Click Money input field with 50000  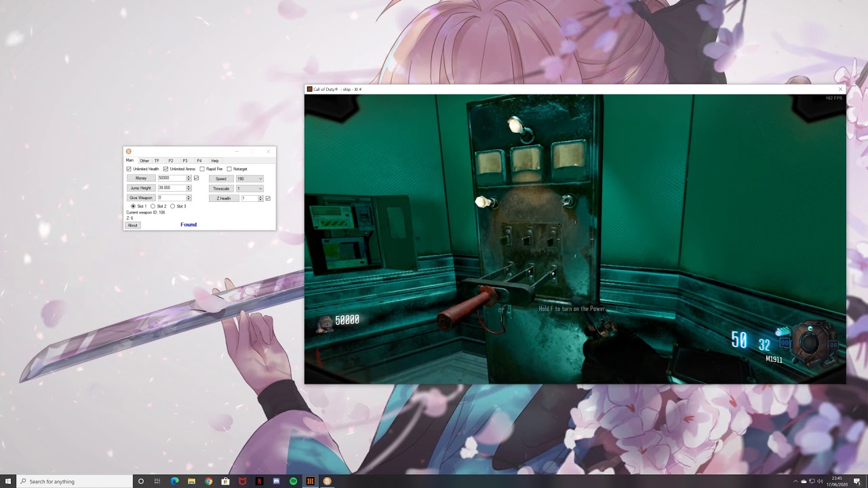pos(172,178)
